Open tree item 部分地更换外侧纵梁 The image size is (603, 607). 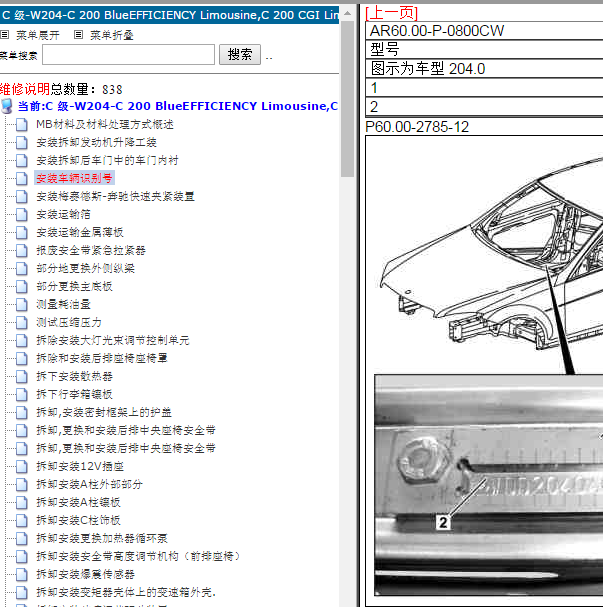point(86,269)
